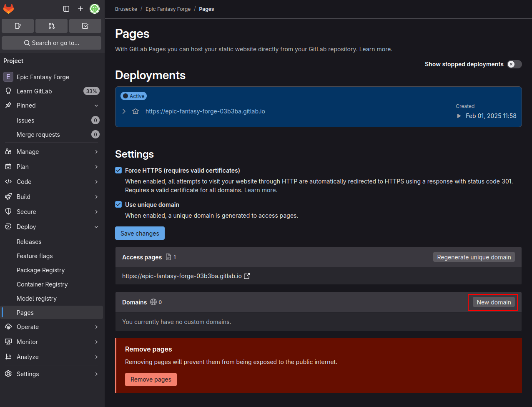This screenshot has width=532, height=407.
Task: Open pinned Issues
Action: click(x=52, y=121)
